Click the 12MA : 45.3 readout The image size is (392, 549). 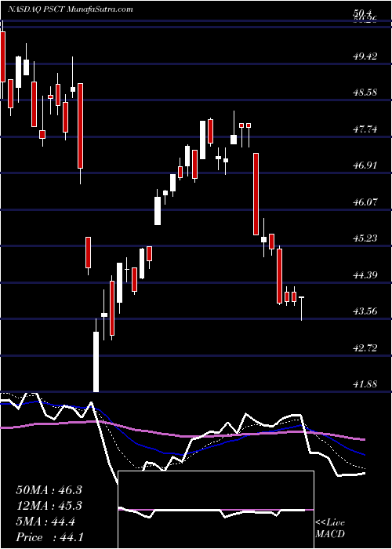(49, 506)
